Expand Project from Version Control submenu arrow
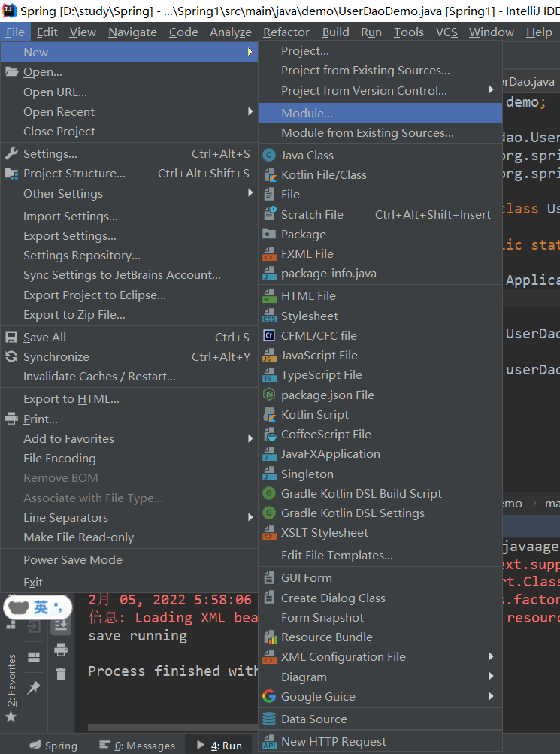 tap(491, 90)
